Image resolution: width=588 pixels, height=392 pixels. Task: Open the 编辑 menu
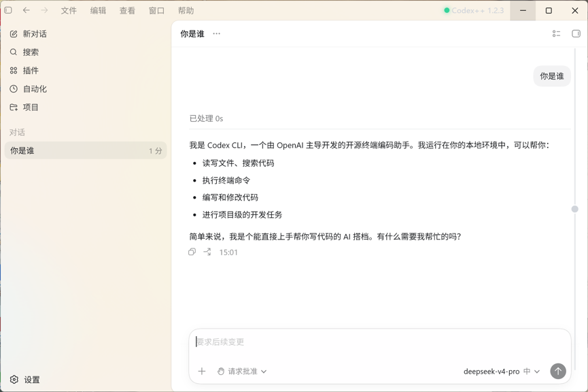point(98,10)
